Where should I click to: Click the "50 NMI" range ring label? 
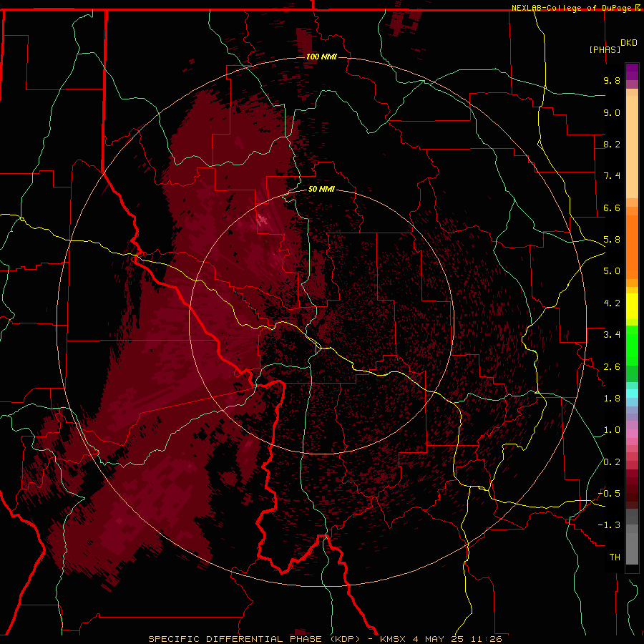321,189
